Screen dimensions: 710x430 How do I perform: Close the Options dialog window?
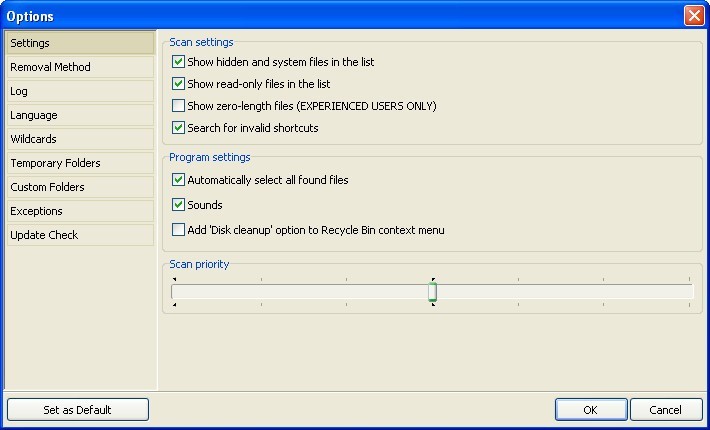pyautogui.click(x=694, y=16)
